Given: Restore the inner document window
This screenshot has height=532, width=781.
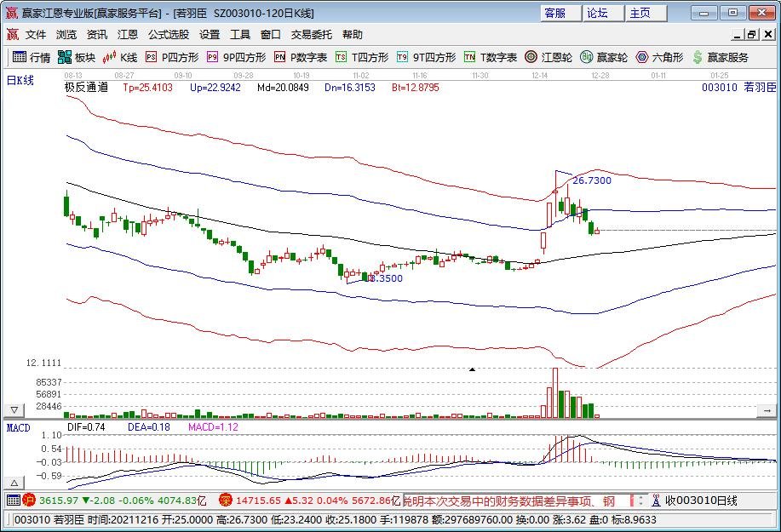Looking at the screenshot, I should (x=751, y=34).
